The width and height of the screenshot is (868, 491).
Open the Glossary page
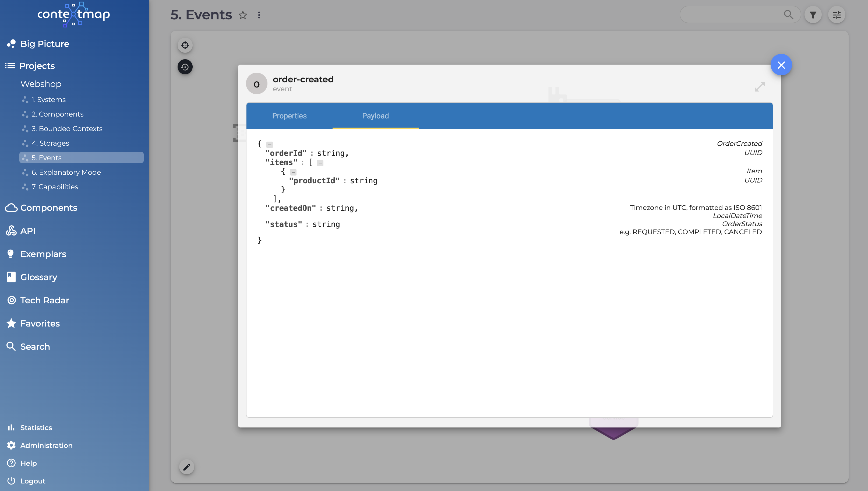point(39,277)
